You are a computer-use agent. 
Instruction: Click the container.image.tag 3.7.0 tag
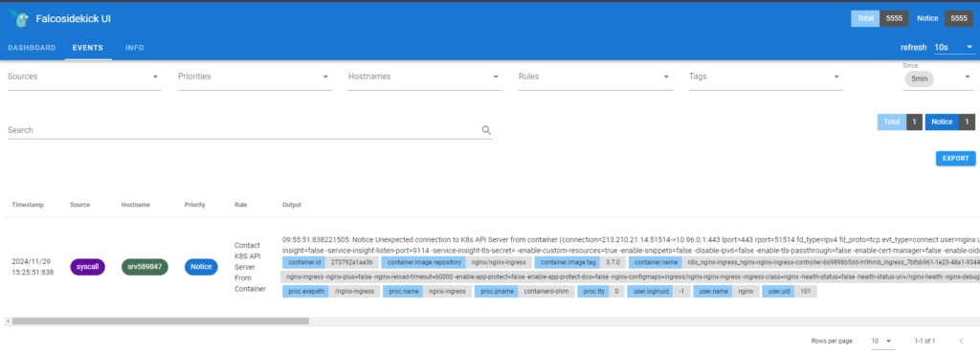pyautogui.click(x=580, y=262)
